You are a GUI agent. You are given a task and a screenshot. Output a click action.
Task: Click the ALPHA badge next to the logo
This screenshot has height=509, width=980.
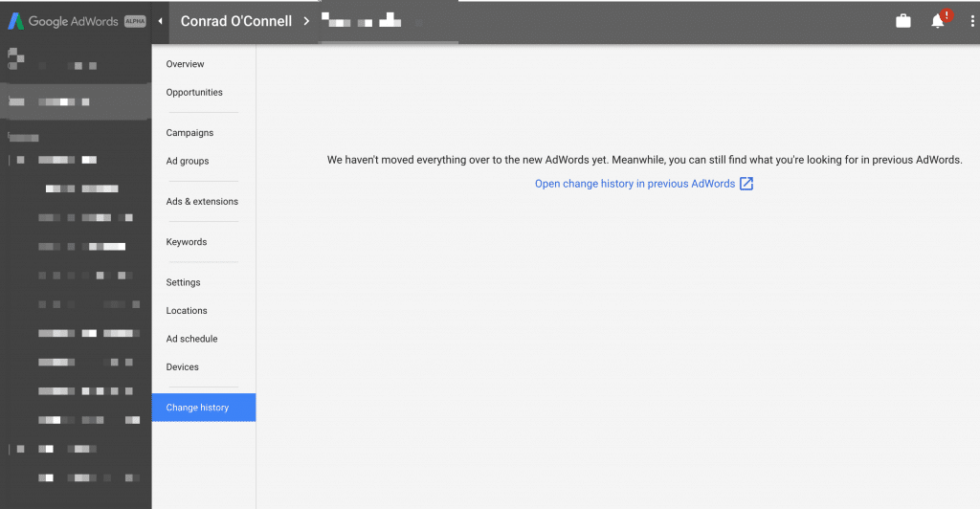coord(135,21)
